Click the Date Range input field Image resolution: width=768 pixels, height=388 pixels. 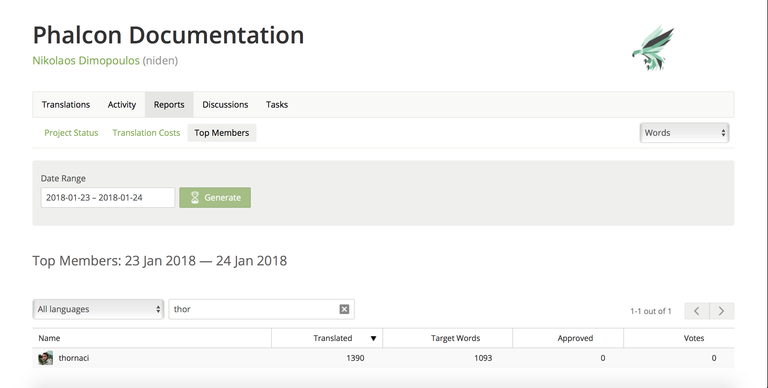(108, 197)
